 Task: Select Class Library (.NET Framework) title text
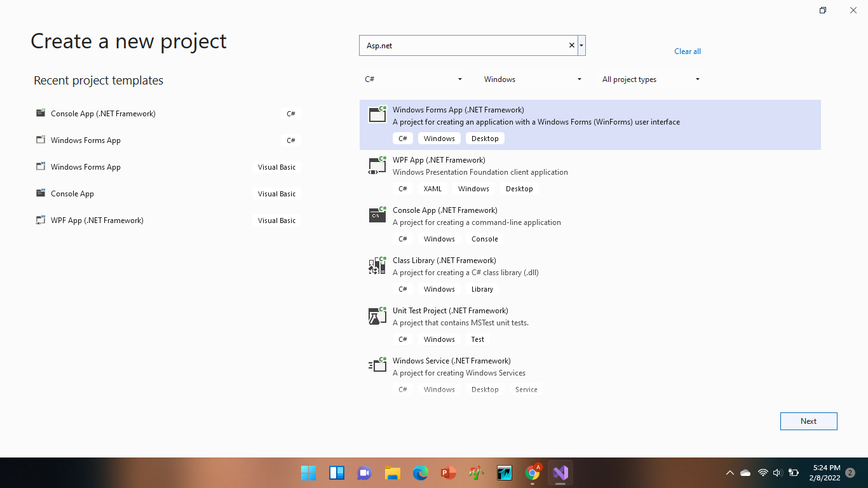(444, 261)
